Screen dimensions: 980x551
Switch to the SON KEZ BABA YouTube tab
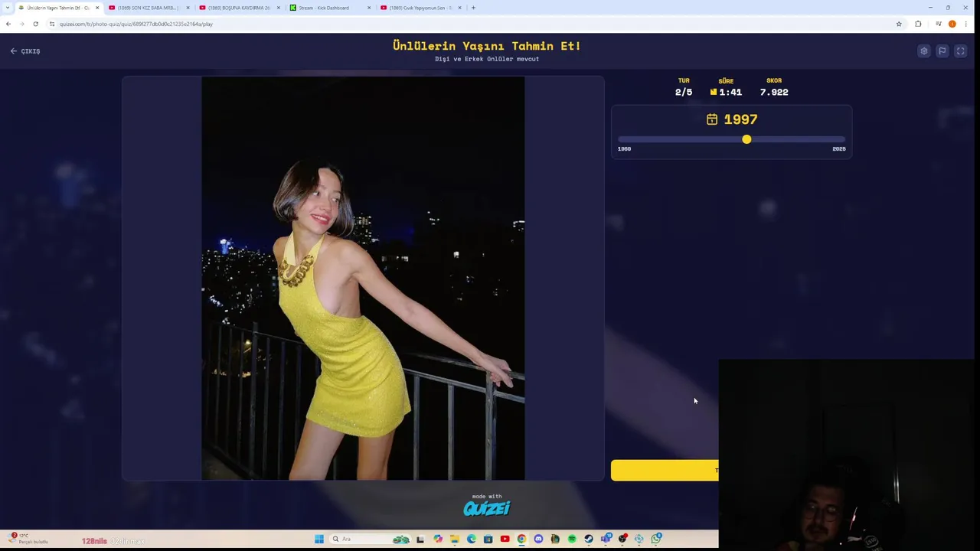point(147,8)
